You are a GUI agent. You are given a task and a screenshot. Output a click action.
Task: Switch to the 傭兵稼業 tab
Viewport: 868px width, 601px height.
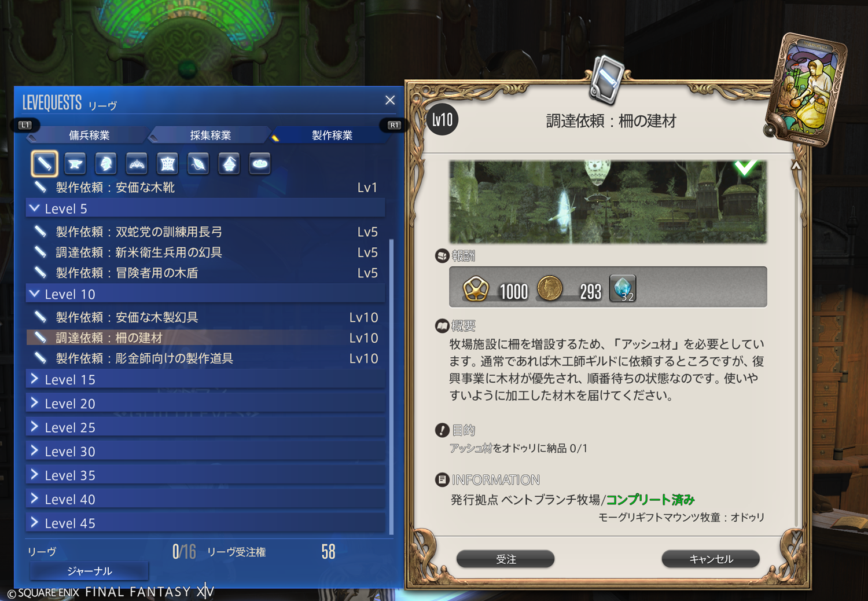(x=89, y=135)
